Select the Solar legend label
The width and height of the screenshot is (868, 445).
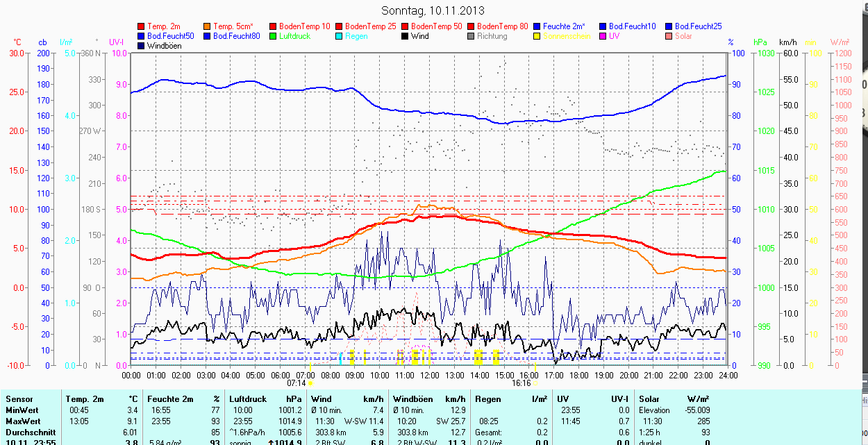[x=683, y=36]
